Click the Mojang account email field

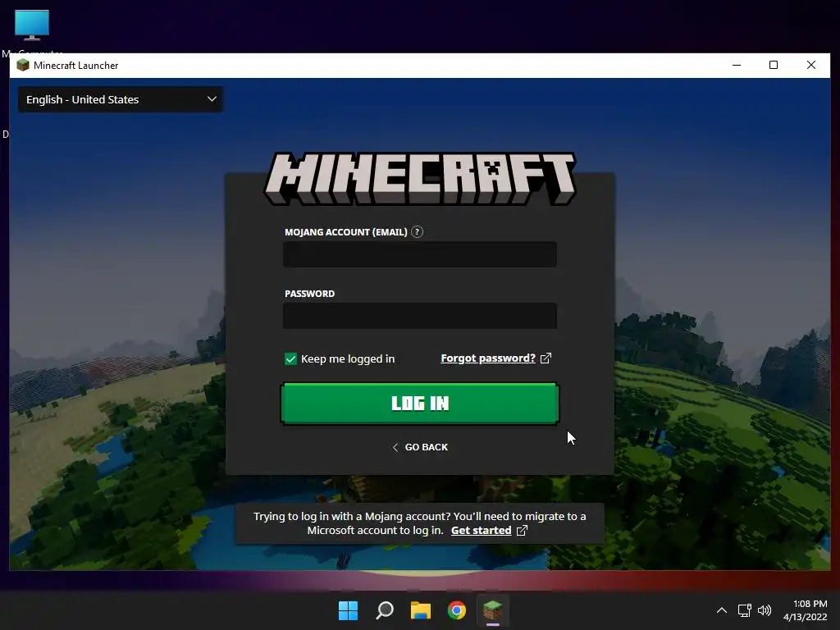click(419, 254)
